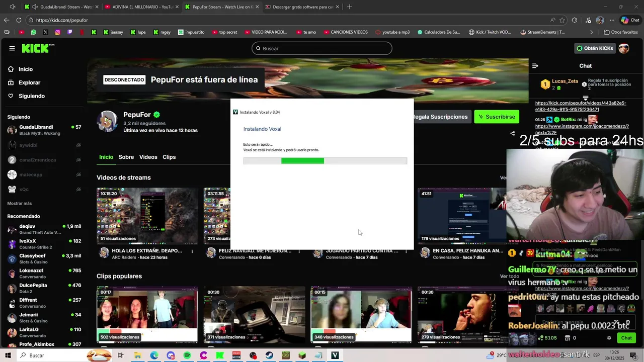Open Discord from the taskbar
This screenshot has width=644, height=362.
coord(171,355)
